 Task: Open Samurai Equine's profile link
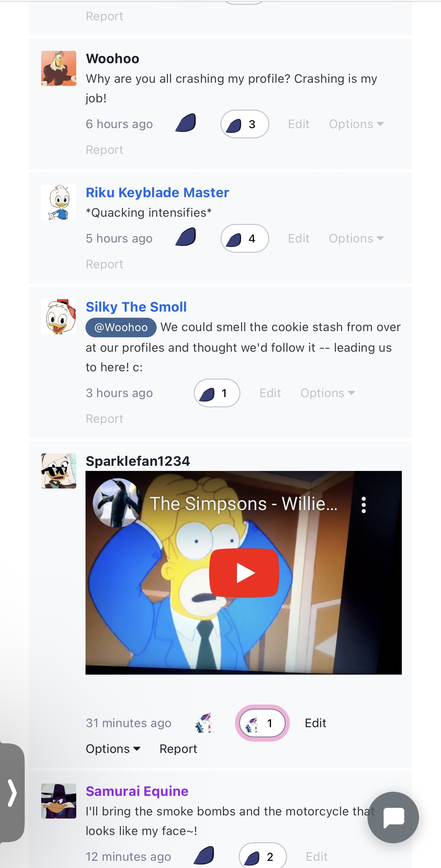click(x=137, y=791)
